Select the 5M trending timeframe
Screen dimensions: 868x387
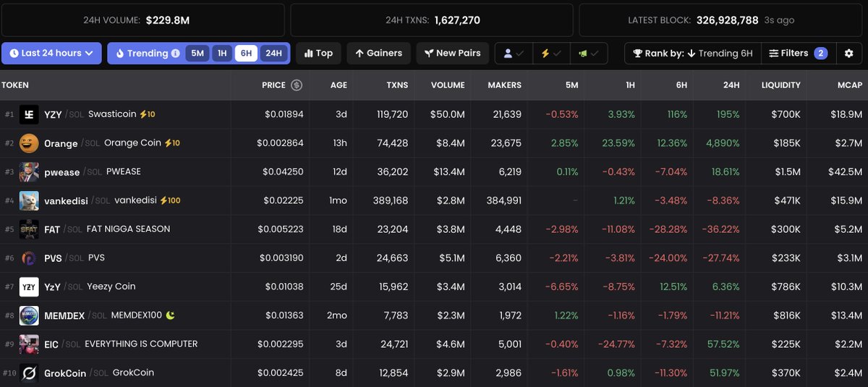pos(197,54)
